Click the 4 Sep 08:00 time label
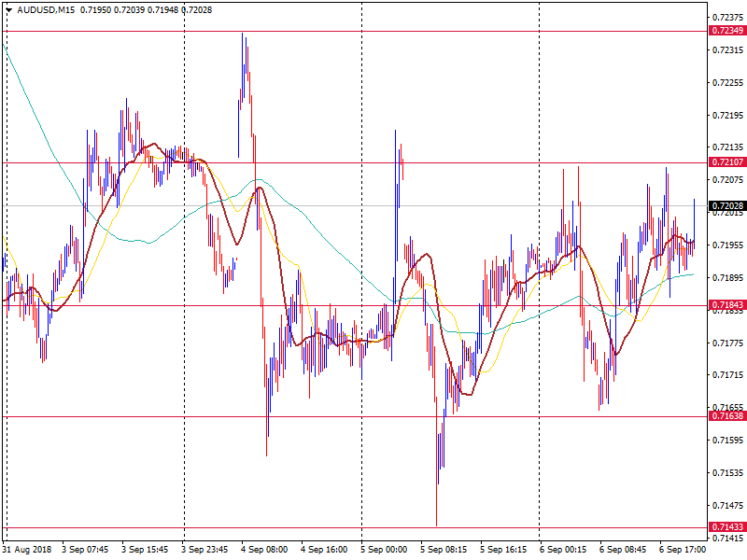The height and width of the screenshot is (560, 747). pyautogui.click(x=264, y=550)
